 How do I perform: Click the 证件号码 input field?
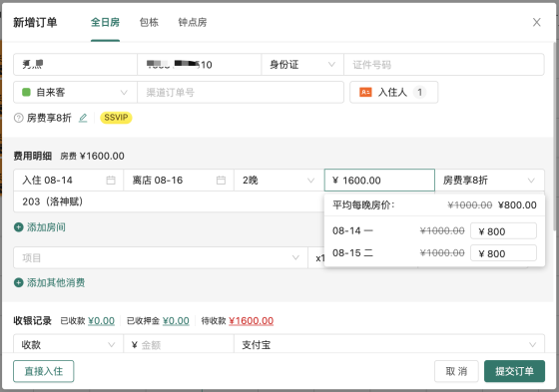[x=444, y=65]
